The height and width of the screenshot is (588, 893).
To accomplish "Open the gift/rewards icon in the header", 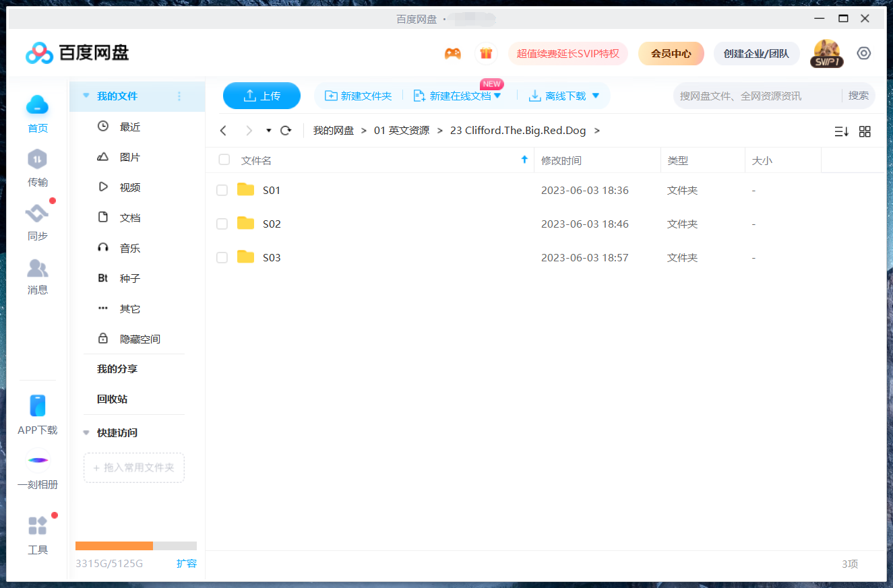I will coord(486,53).
